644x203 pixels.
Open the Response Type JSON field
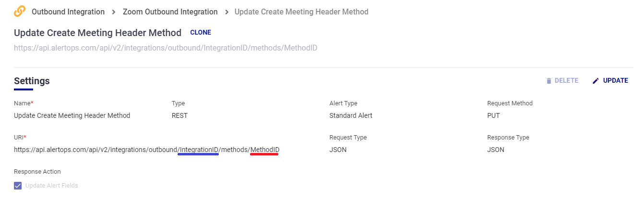point(496,150)
